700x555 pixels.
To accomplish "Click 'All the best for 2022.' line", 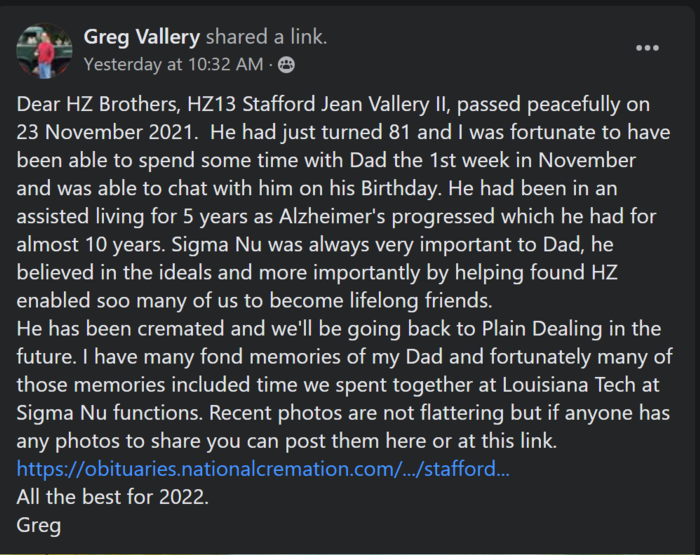I will pos(112,497).
